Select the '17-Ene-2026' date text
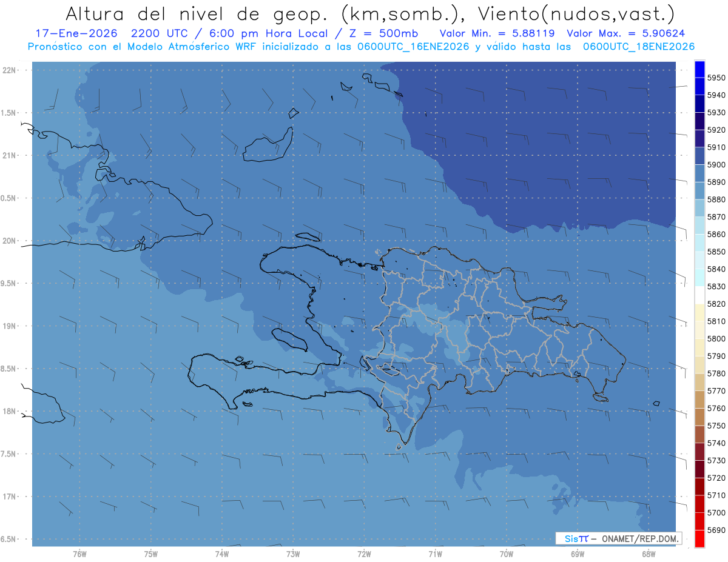This screenshot has width=728, height=562. coord(75,33)
